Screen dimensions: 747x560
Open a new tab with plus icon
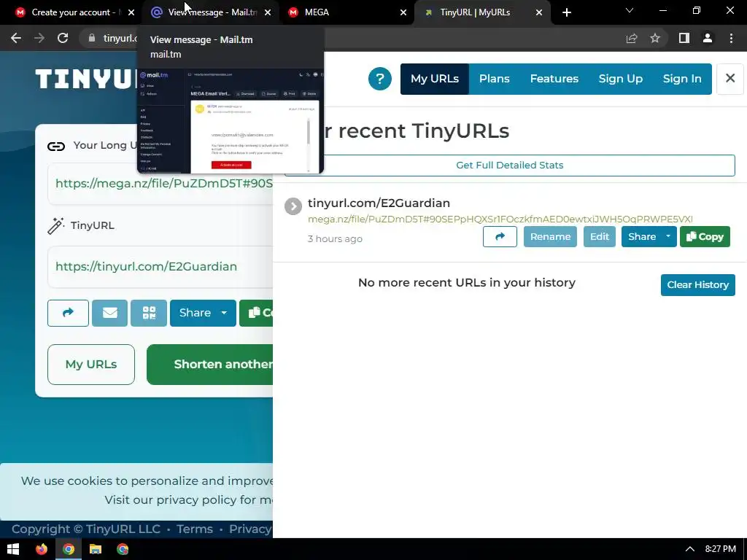coord(566,12)
